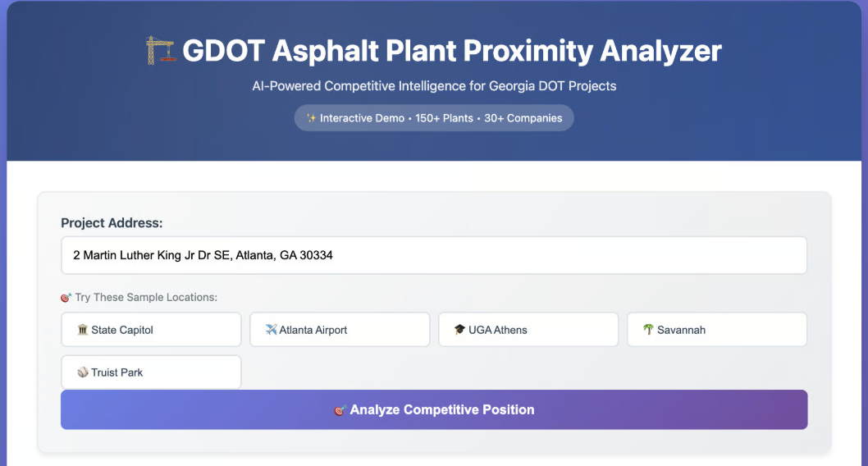
Task: Click the government building icon on State Capitol
Action: (x=82, y=330)
